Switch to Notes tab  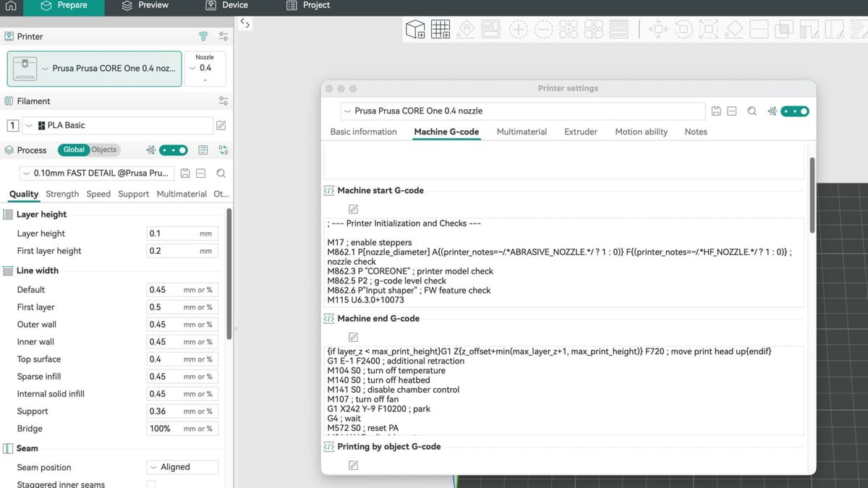696,132
